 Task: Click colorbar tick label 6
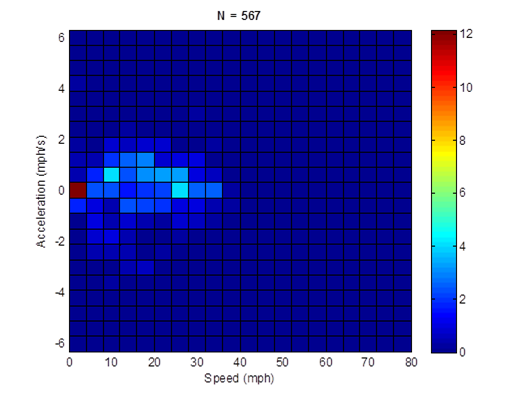point(463,193)
